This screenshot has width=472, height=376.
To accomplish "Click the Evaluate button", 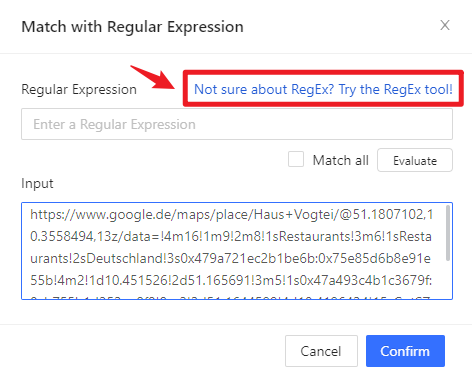I will [x=415, y=160].
